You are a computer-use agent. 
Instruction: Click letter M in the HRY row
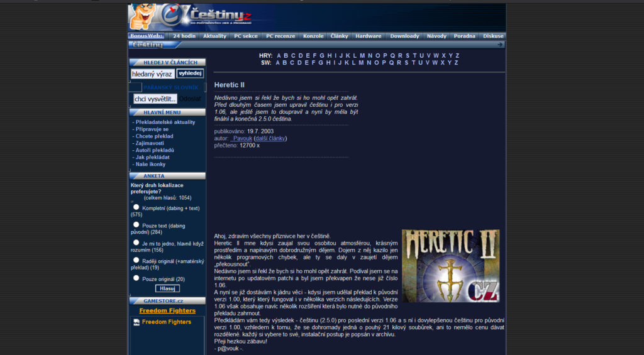point(362,56)
